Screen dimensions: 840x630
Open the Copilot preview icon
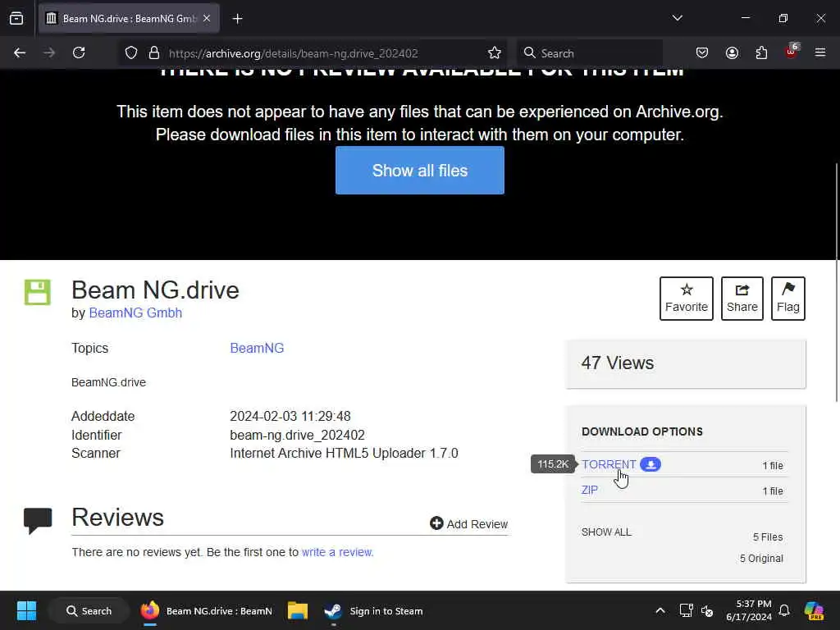coord(814,610)
